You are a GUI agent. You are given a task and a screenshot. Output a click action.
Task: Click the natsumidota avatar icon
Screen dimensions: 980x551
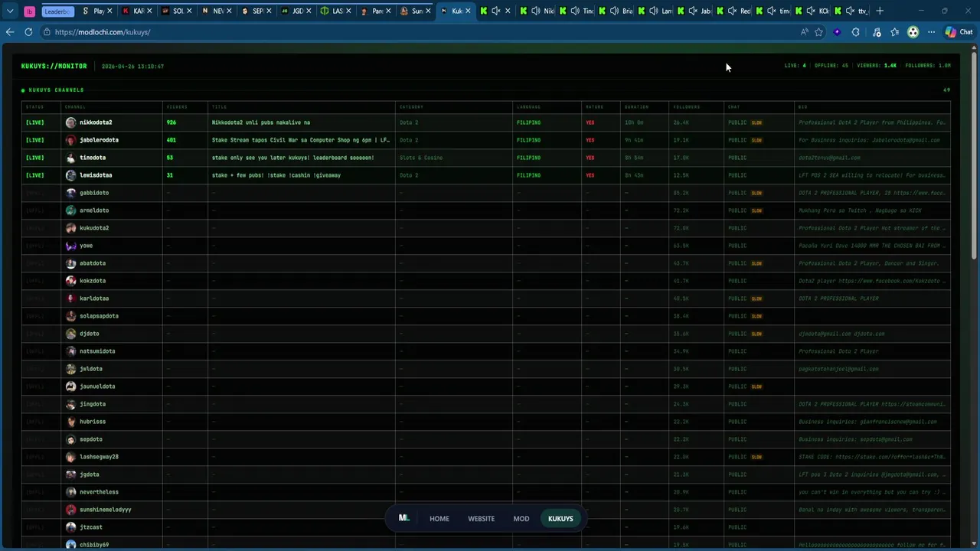(x=71, y=351)
